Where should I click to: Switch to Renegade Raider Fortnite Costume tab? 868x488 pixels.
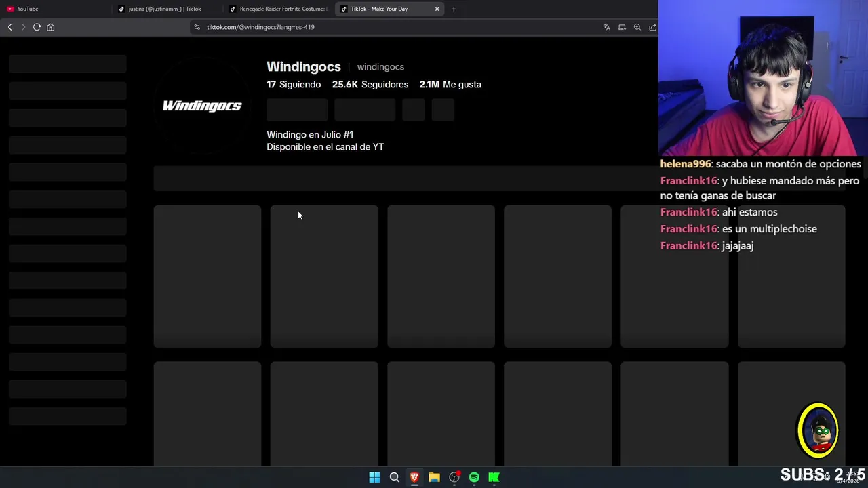tap(278, 9)
